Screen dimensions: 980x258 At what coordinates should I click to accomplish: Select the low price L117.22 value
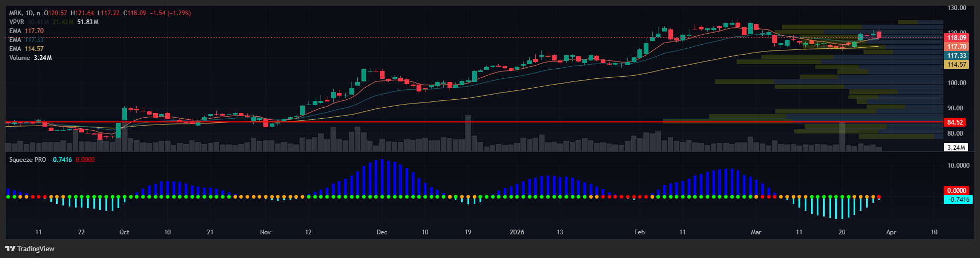pyautogui.click(x=109, y=13)
